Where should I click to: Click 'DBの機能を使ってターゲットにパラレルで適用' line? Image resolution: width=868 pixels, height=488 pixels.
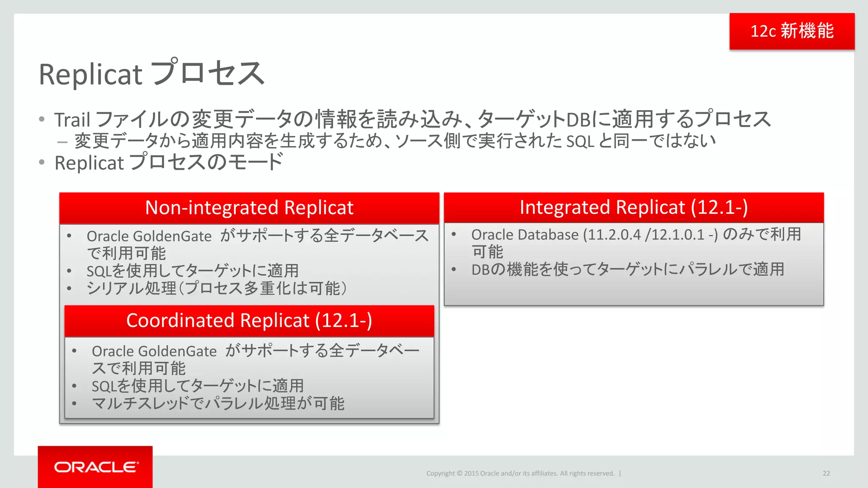(628, 269)
